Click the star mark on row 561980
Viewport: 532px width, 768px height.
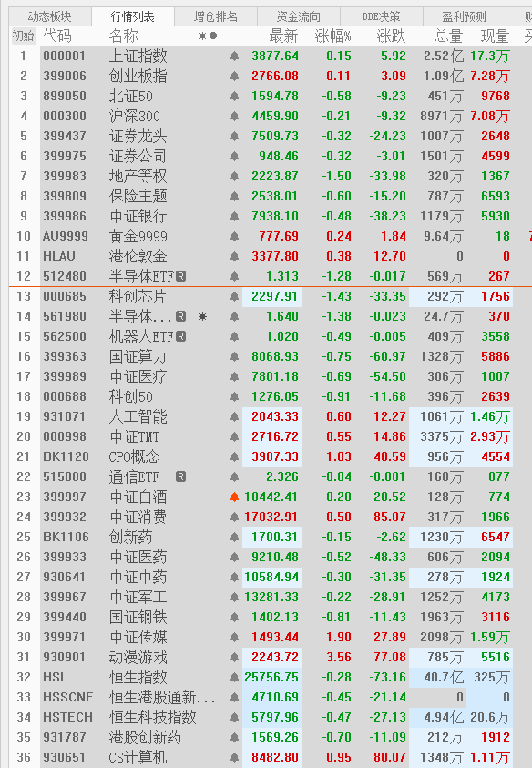tap(202, 316)
